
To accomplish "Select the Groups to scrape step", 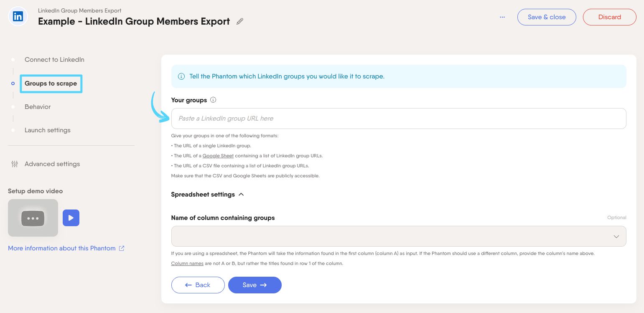I will 51,83.
